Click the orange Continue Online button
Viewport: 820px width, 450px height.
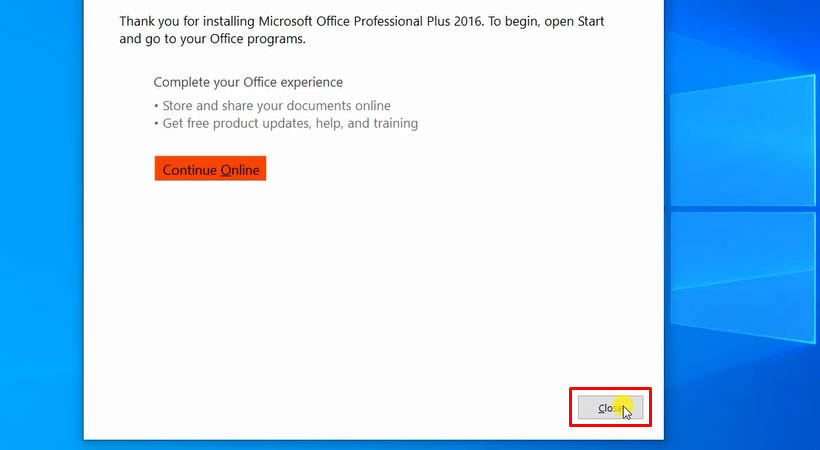tap(210, 169)
